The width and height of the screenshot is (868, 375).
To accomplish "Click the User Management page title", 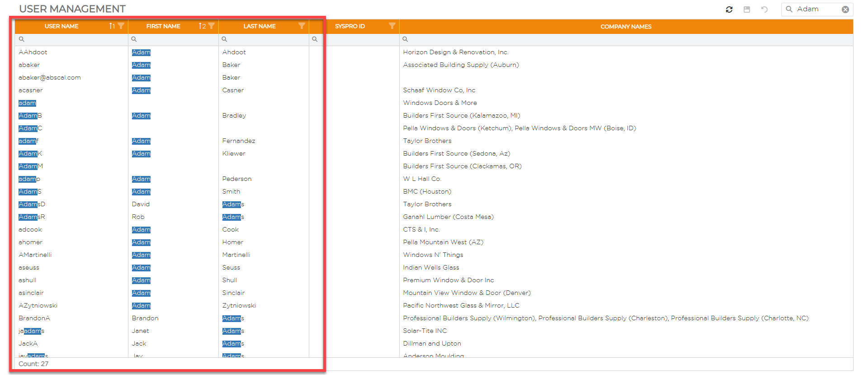I will tap(72, 9).
